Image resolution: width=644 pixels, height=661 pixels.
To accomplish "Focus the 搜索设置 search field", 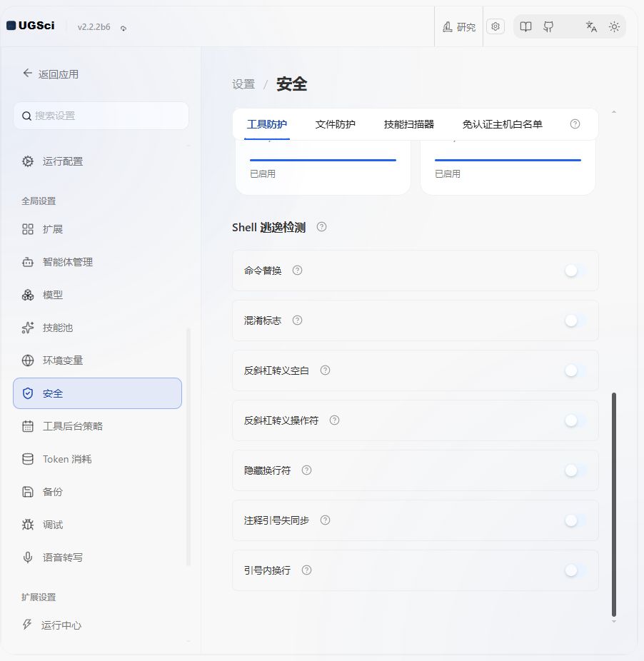I will (101, 116).
